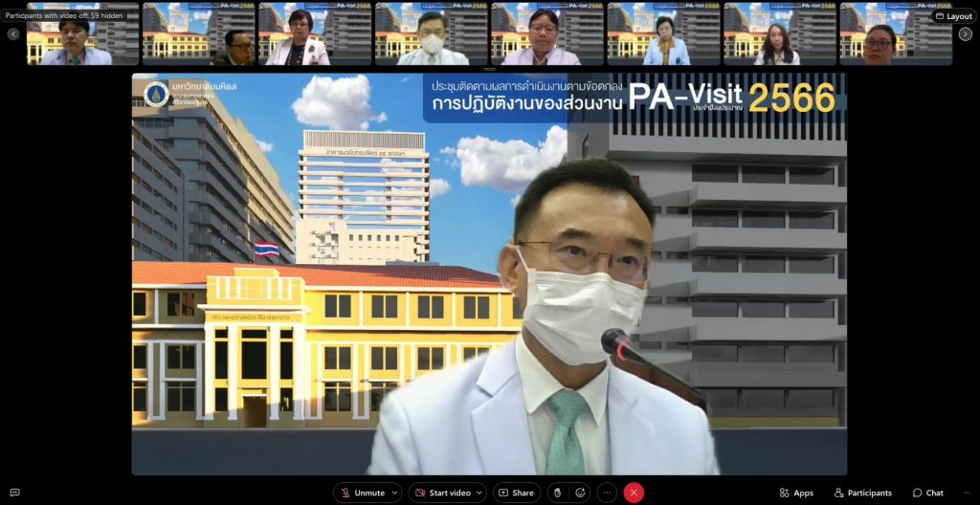This screenshot has width=980, height=505.
Task: Open the Chat panel
Action: click(x=927, y=493)
